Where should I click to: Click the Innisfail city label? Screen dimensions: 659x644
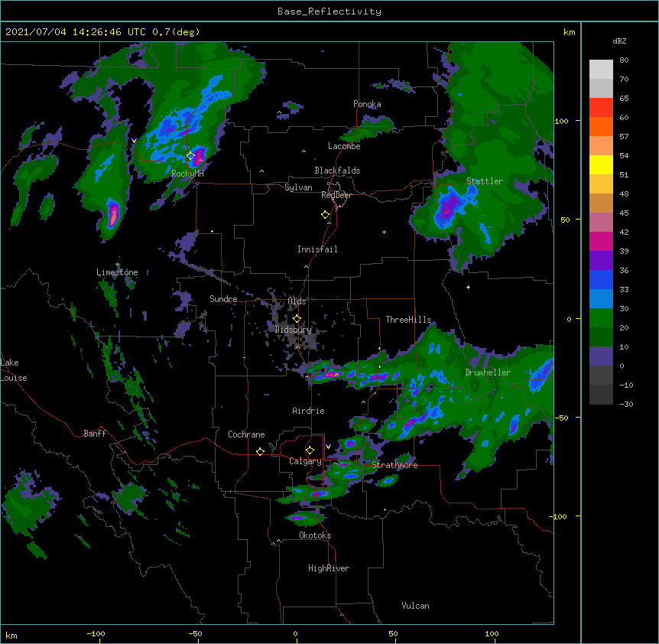[317, 249]
